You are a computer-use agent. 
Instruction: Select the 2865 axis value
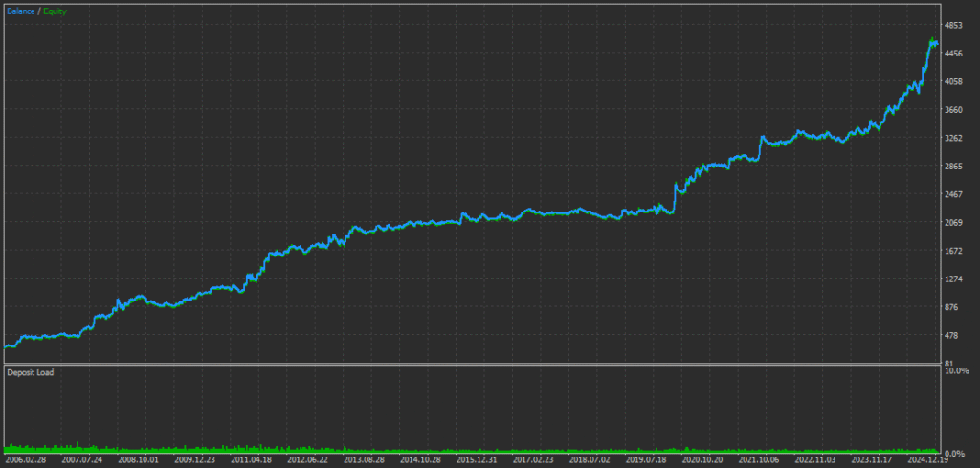tap(953, 167)
